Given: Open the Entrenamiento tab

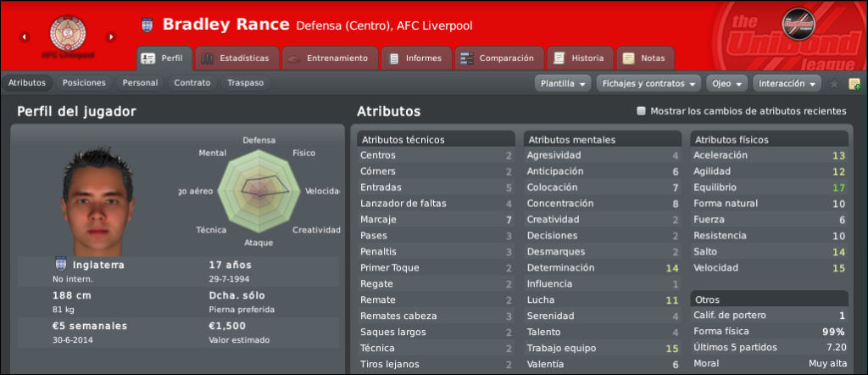Looking at the screenshot, I should coord(330,59).
